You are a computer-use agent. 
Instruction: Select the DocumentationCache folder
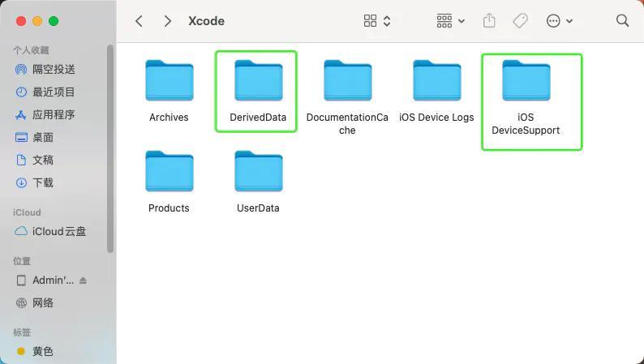[347, 80]
